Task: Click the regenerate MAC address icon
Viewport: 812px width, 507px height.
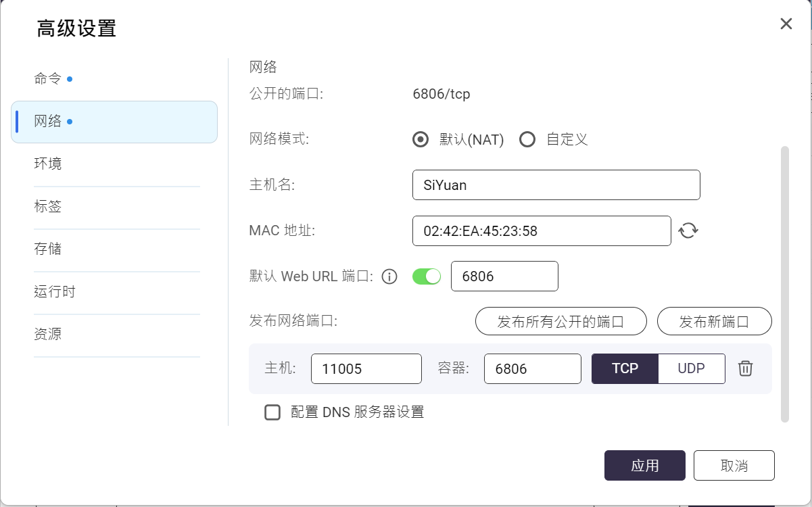Action: pyautogui.click(x=688, y=231)
